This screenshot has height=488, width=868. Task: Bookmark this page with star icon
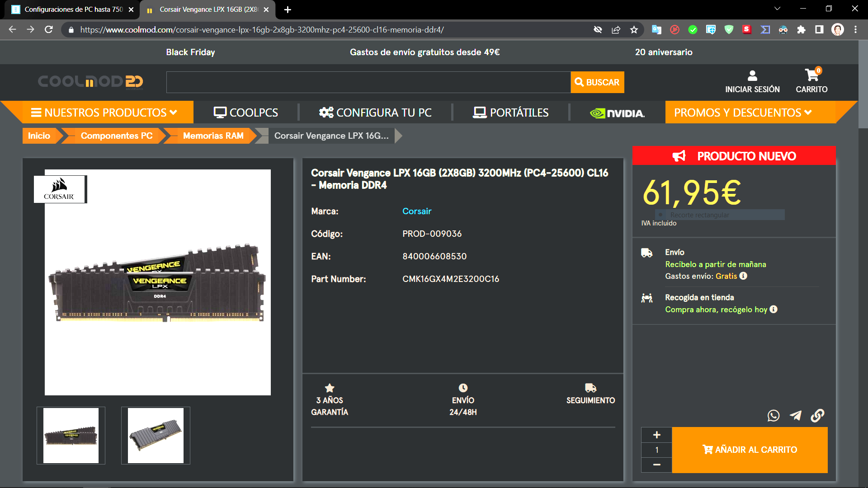(634, 30)
